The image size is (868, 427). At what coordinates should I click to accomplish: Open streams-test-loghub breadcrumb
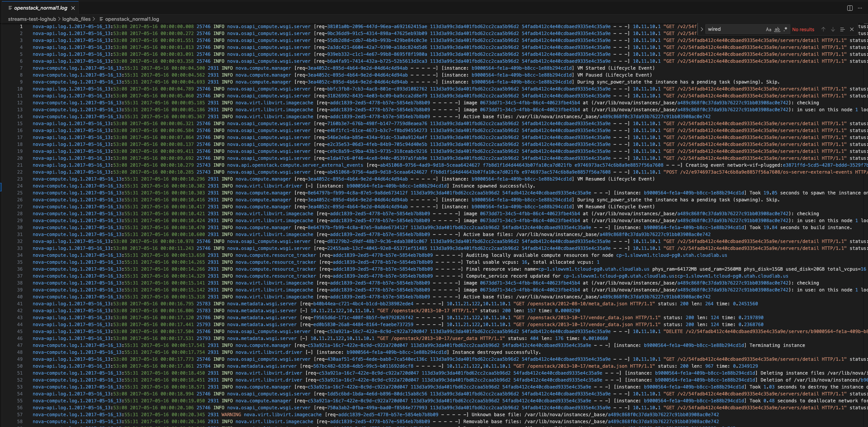[x=32, y=19]
